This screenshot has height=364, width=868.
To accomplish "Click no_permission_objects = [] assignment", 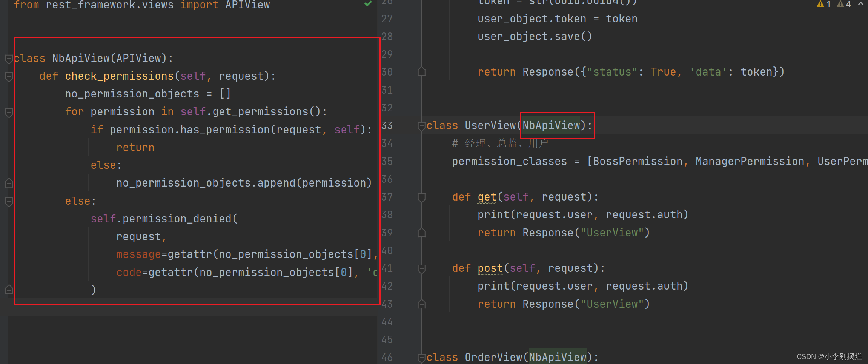I will tap(147, 94).
